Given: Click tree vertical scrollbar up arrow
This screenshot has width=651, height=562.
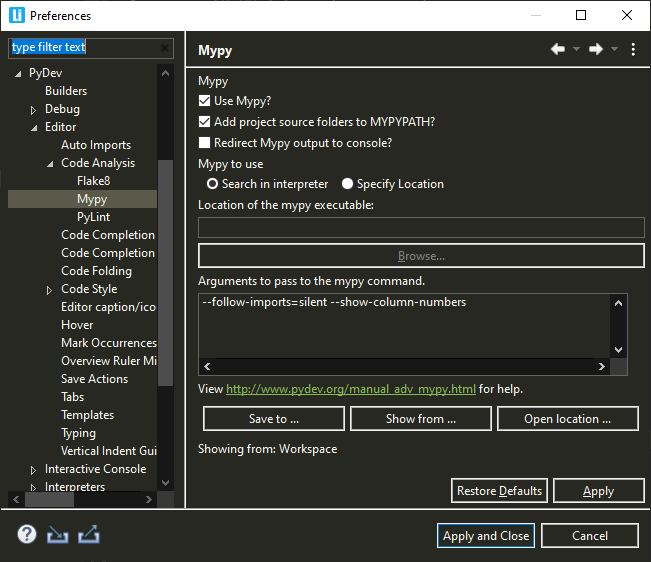Looking at the screenshot, I should (165, 73).
